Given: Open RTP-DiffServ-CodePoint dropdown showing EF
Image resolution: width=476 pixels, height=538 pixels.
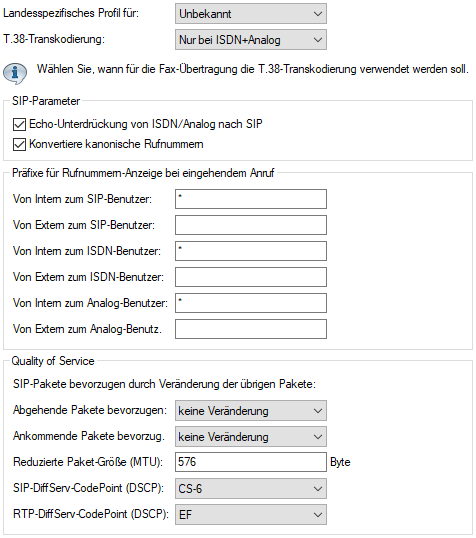Looking at the screenshot, I should [251, 514].
